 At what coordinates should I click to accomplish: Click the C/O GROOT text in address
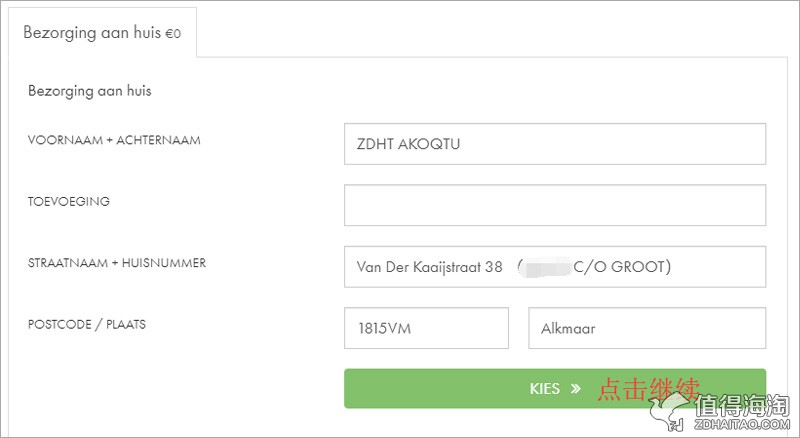619,267
